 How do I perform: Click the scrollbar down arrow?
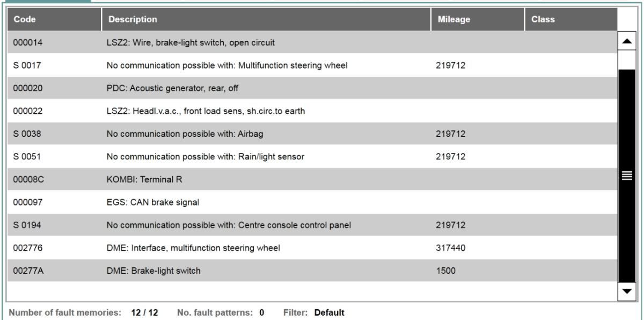[x=626, y=291]
